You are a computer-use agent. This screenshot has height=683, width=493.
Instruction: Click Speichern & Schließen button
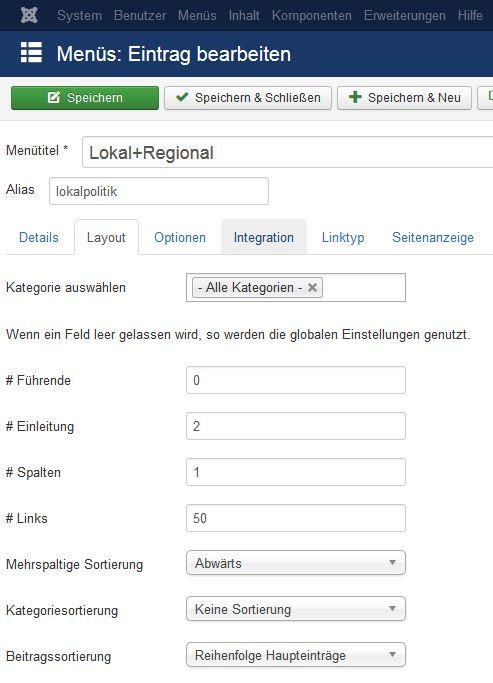pyautogui.click(x=248, y=98)
